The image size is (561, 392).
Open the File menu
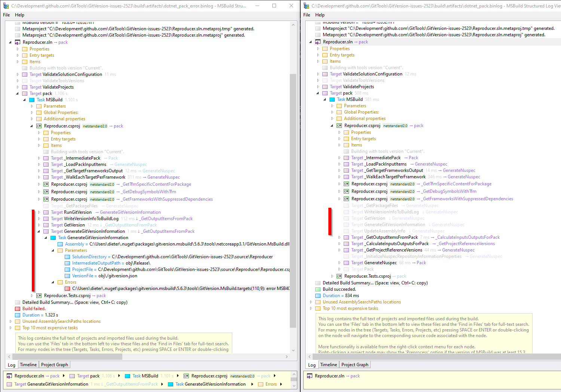click(6, 15)
